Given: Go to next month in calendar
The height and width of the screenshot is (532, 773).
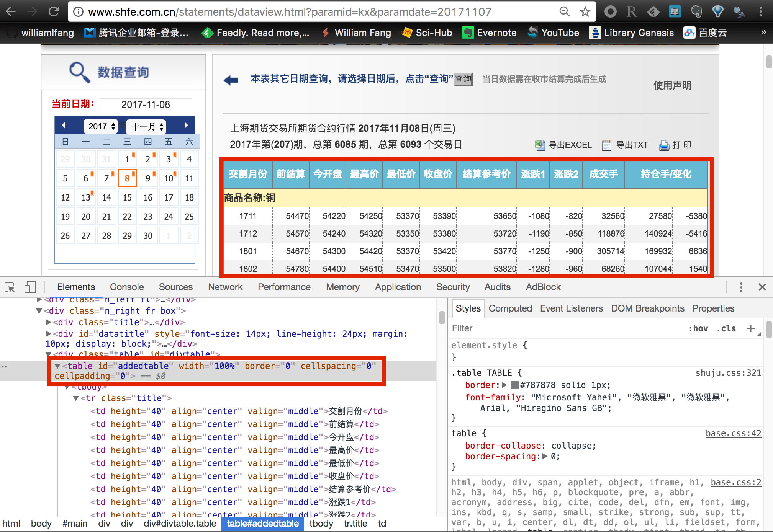Looking at the screenshot, I should pos(186,125).
